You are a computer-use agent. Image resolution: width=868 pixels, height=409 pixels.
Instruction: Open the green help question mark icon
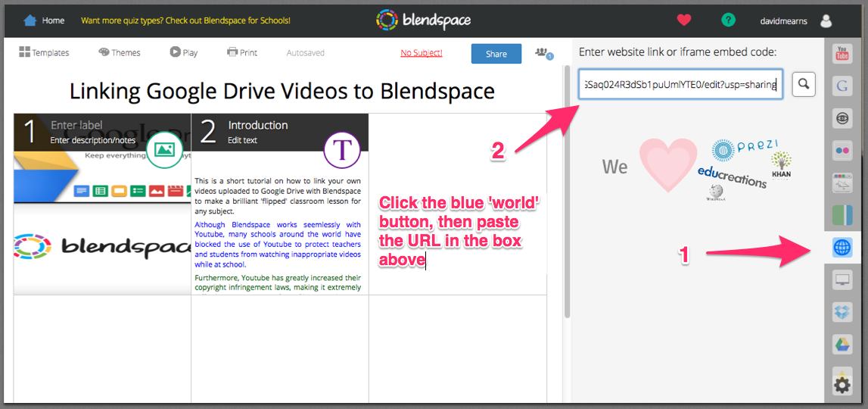coord(729,20)
